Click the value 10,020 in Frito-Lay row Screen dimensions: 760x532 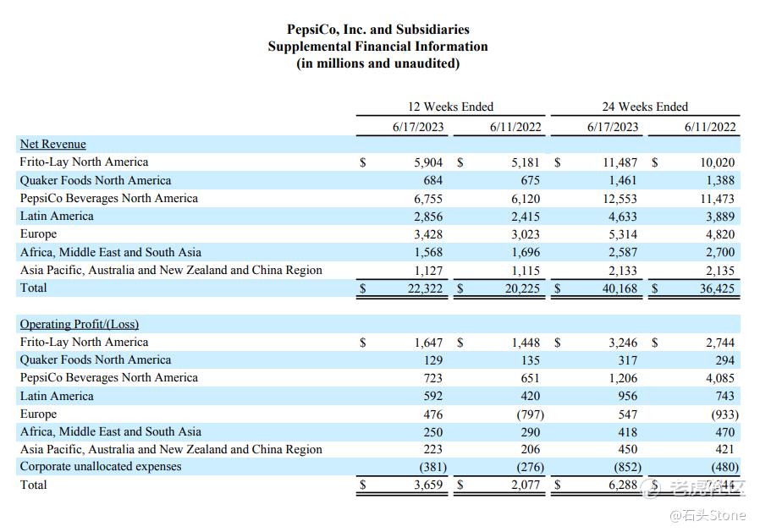pos(718,162)
